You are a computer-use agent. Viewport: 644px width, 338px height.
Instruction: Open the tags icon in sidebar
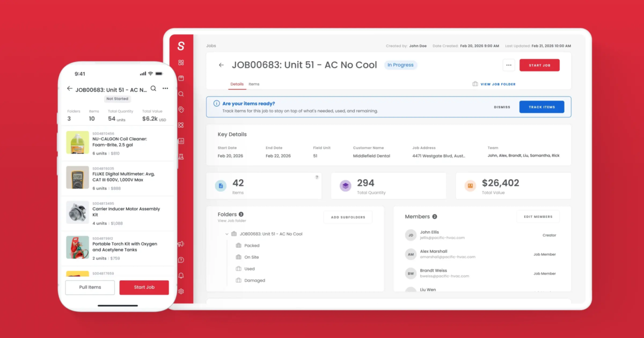181,109
